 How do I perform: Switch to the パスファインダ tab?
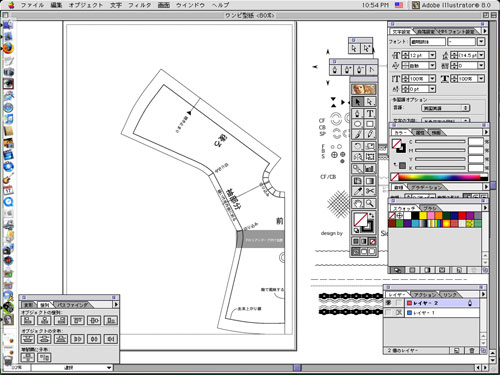(72, 305)
